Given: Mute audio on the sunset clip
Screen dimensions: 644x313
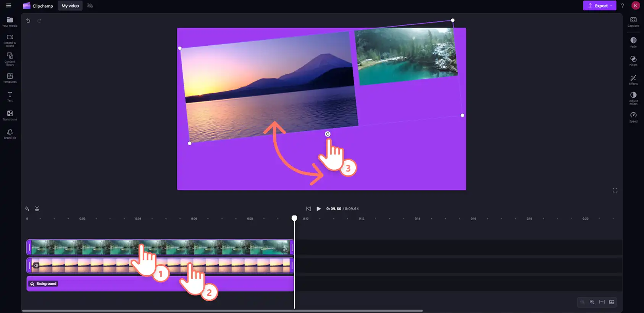Looking at the screenshot, I should (x=36, y=265).
